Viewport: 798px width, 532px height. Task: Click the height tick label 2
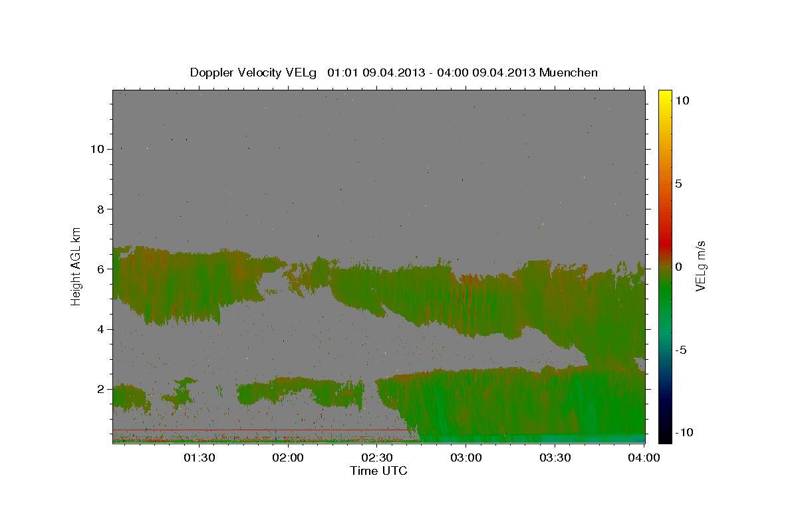(101, 389)
